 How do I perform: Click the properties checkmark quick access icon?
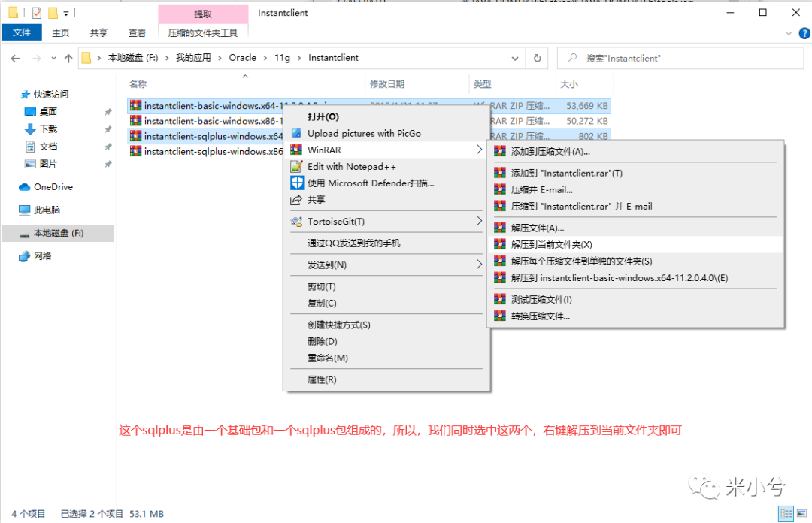pos(36,13)
